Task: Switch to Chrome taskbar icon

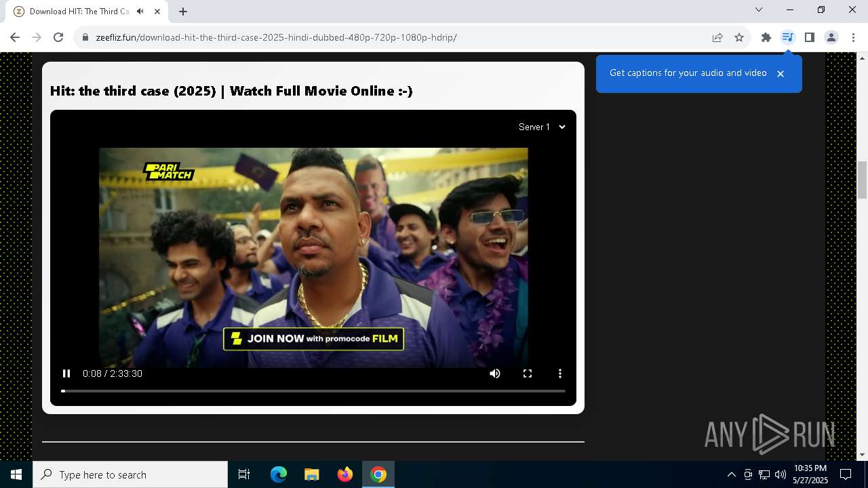Action: point(378,474)
